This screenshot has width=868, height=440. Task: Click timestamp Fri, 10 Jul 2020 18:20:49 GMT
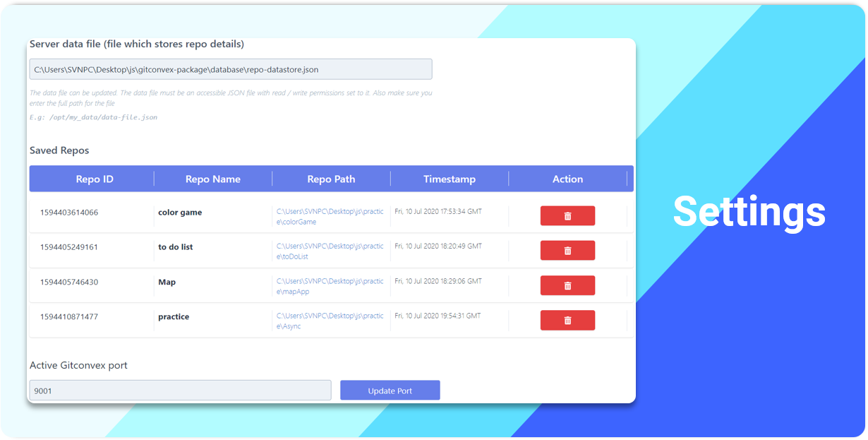438,246
